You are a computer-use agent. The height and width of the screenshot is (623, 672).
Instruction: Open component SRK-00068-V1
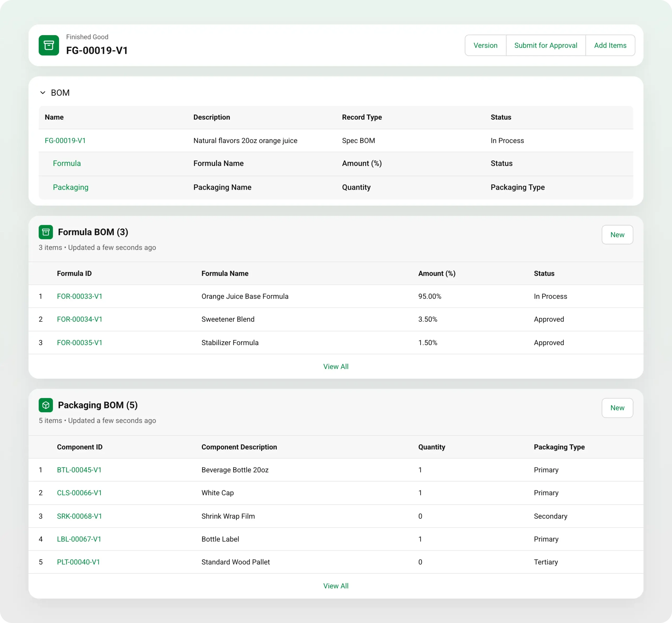click(x=79, y=516)
